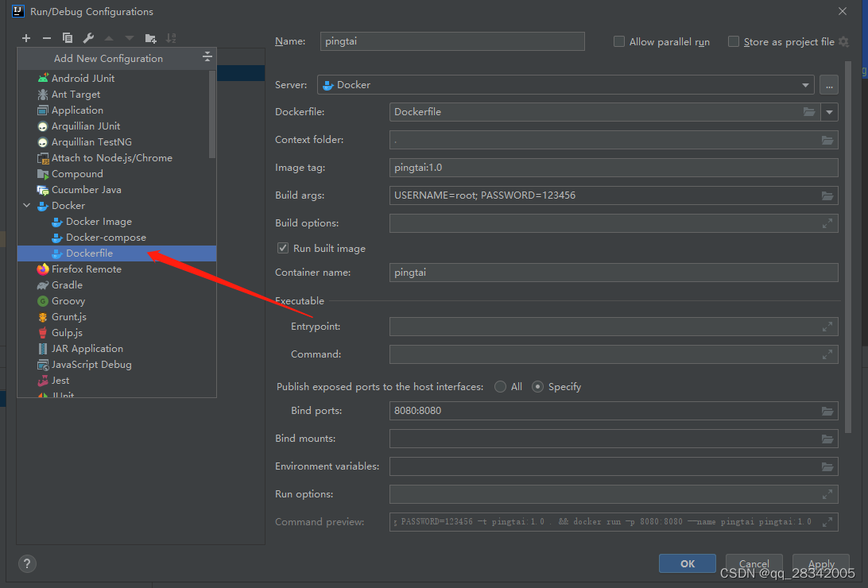This screenshot has width=868, height=588.
Task: Click the collapse icon beside Add New Configuration
Action: (x=207, y=56)
